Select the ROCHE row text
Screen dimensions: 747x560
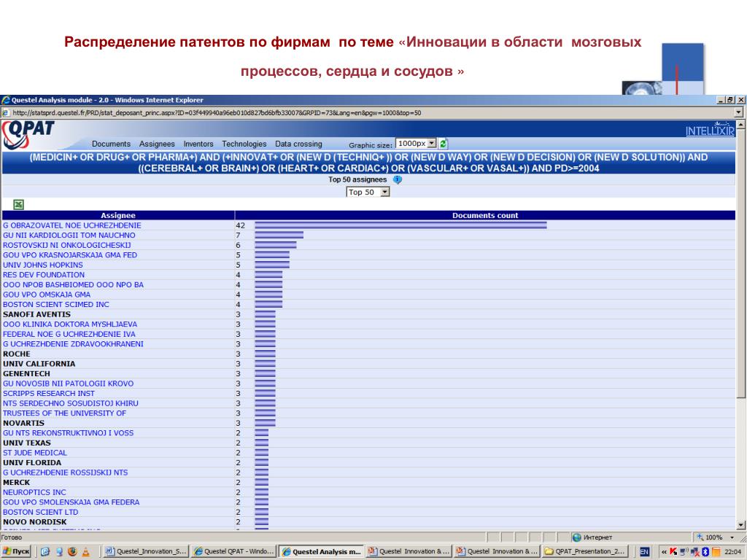17,354
